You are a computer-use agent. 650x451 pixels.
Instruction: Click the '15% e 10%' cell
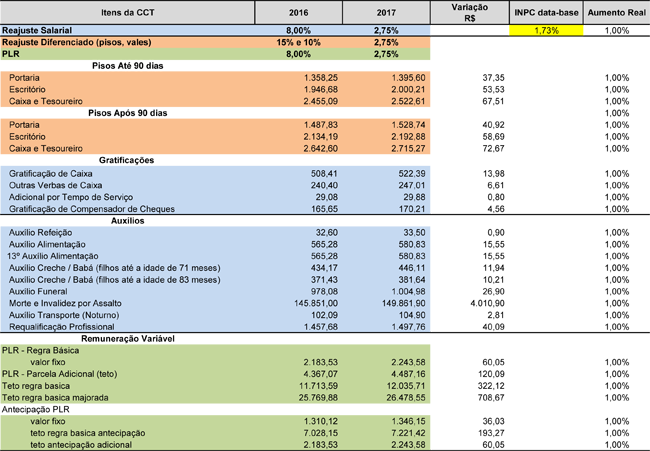[296, 43]
